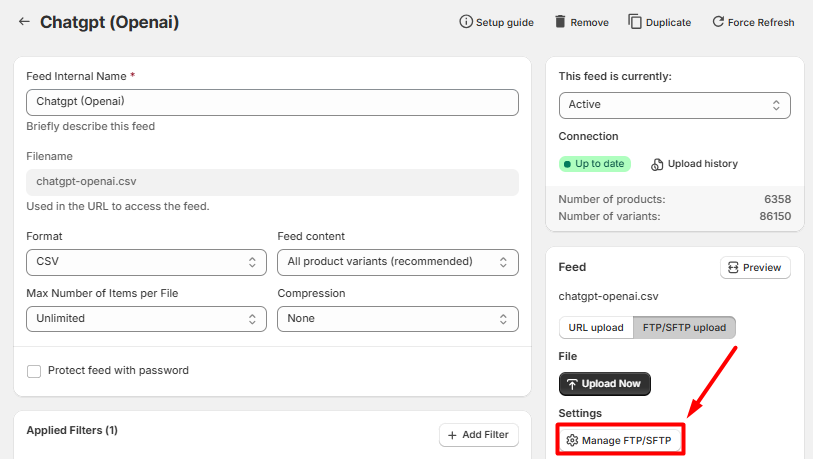Go back using the left arrow
813x459 pixels.
(x=24, y=21)
